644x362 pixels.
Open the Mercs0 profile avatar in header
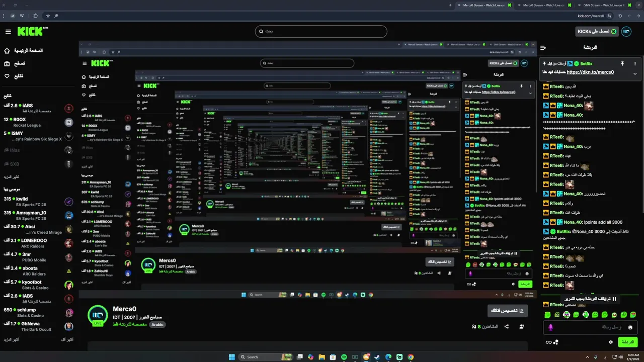click(626, 31)
